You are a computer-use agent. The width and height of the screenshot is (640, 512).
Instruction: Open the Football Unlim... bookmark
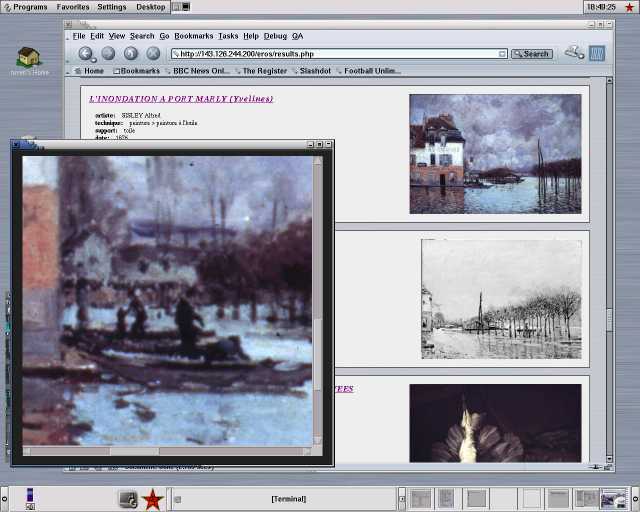pyautogui.click(x=368, y=71)
